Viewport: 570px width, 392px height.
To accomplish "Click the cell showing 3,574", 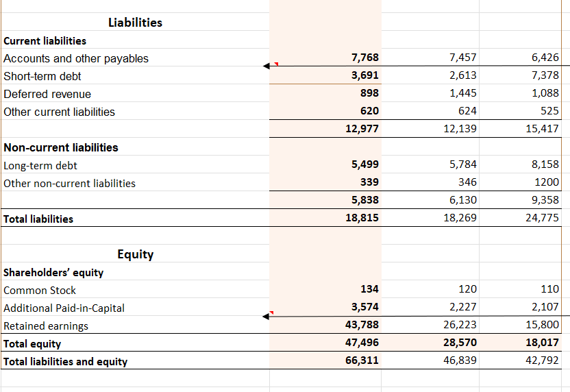I will pos(325,307).
